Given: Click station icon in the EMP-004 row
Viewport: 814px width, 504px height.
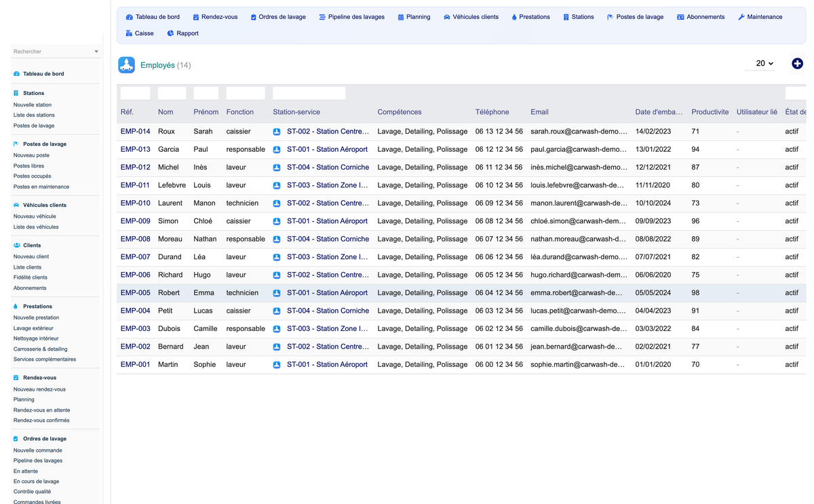Looking at the screenshot, I should 277,311.
